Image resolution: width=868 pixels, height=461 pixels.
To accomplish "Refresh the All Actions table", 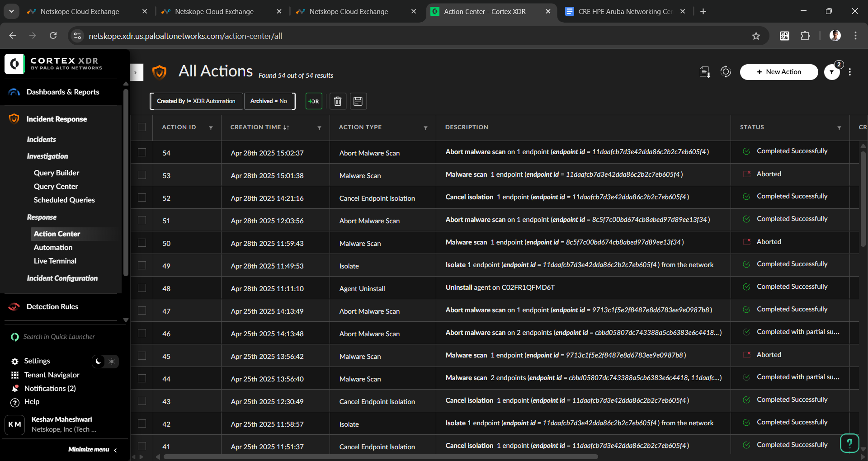I will [x=726, y=71].
